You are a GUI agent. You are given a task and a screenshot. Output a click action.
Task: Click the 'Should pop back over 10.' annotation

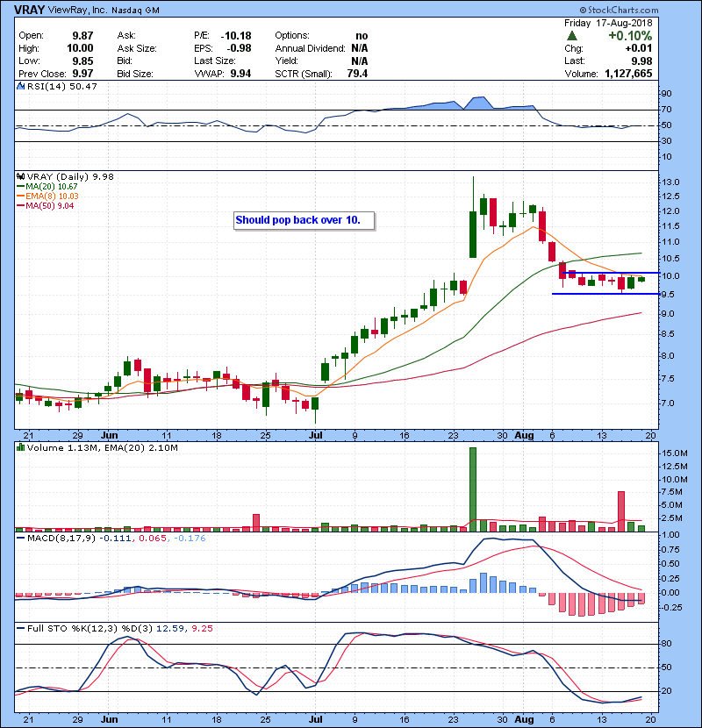click(304, 220)
